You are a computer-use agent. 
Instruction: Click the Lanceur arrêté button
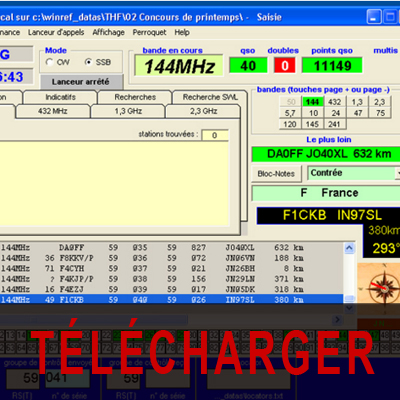pyautogui.click(x=81, y=82)
